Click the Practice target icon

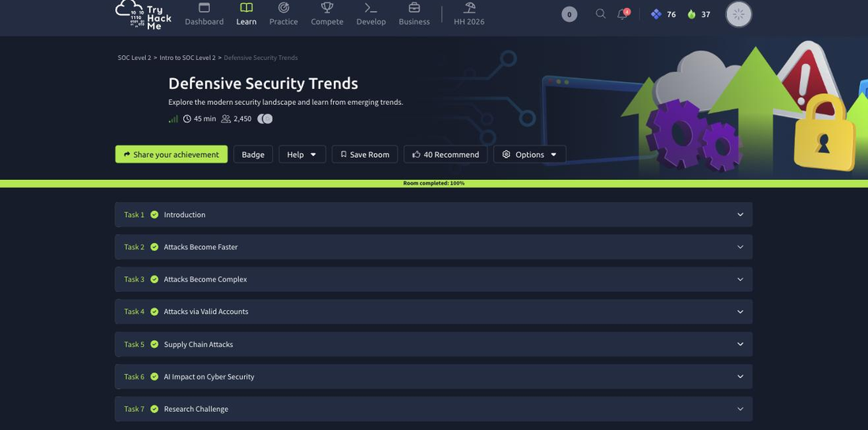point(283,8)
